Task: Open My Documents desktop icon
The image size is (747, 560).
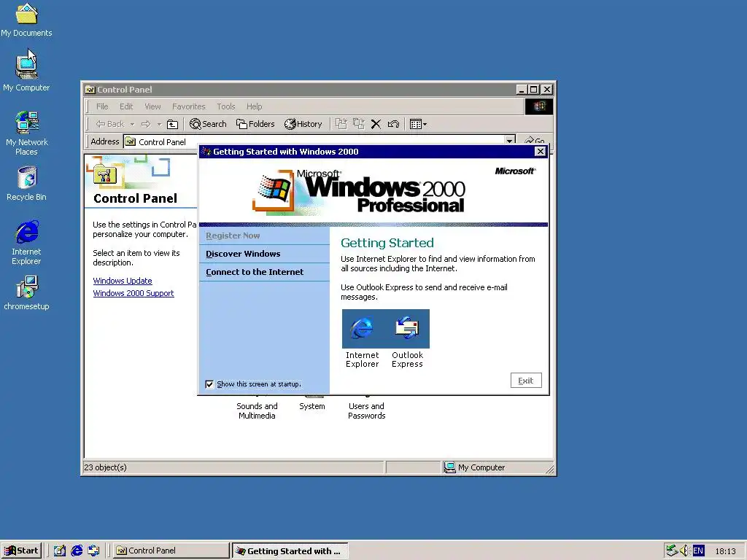Action: (26, 19)
